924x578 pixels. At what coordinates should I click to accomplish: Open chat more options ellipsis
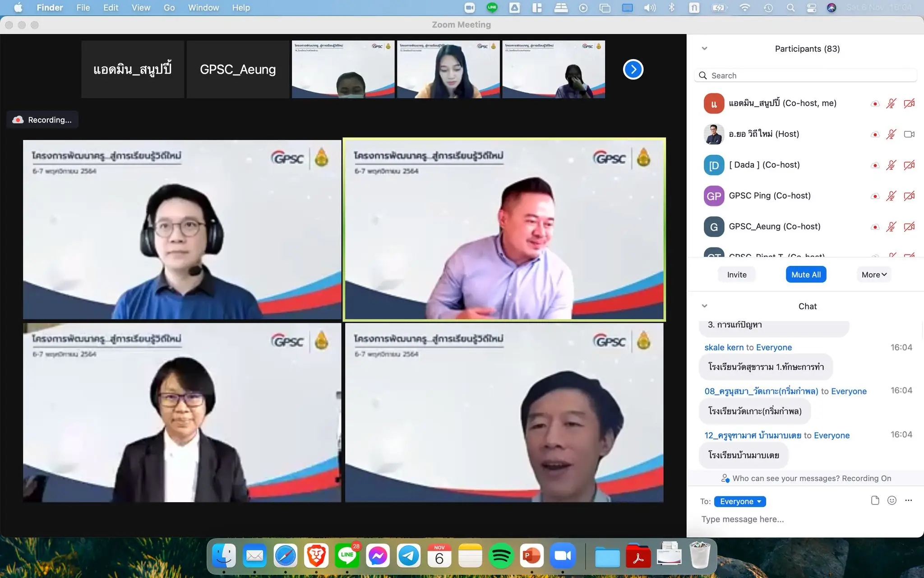(908, 500)
